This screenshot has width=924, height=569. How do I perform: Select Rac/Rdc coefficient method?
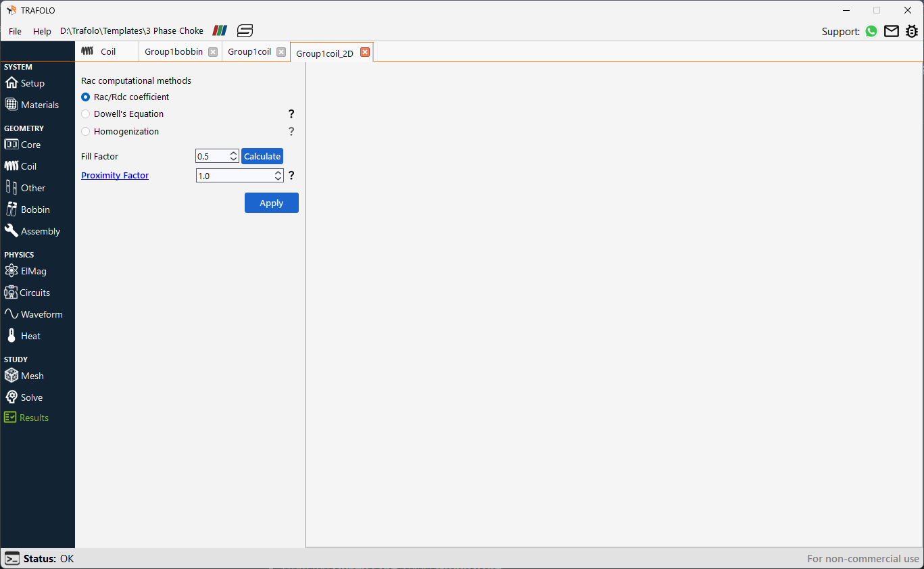pos(85,97)
